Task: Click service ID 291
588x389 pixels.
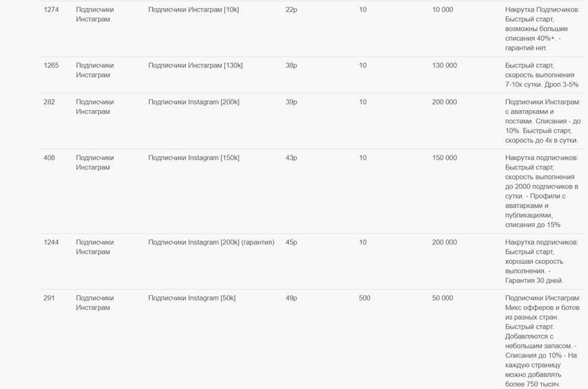Action: pos(49,298)
